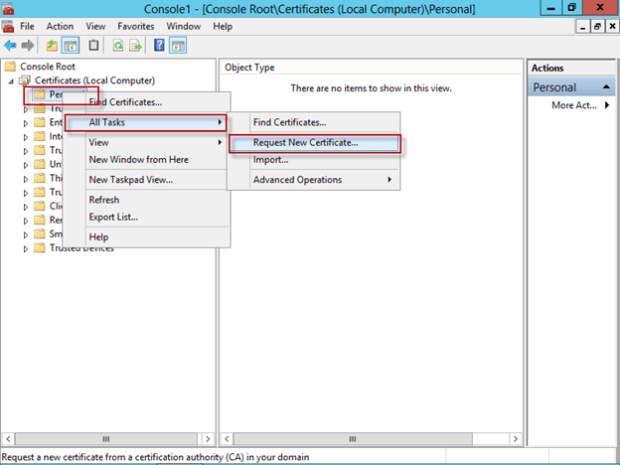
Task: Click Export List in the context menu
Action: [x=113, y=216]
